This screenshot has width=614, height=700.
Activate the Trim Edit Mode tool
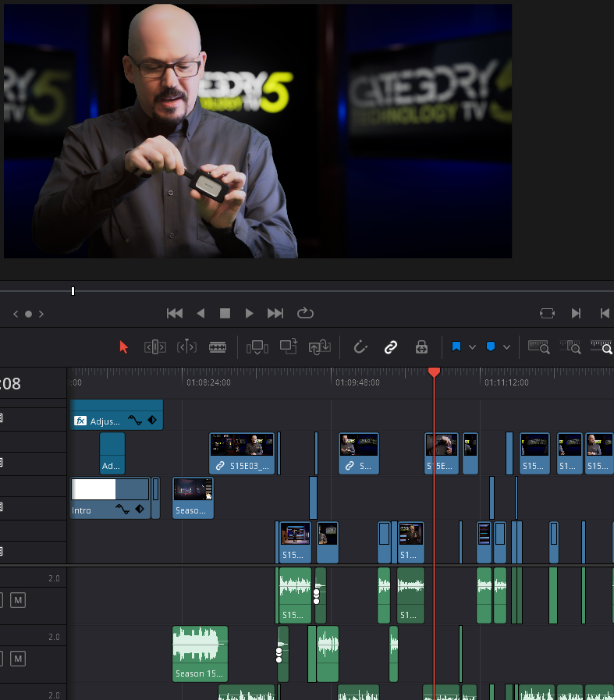point(154,347)
